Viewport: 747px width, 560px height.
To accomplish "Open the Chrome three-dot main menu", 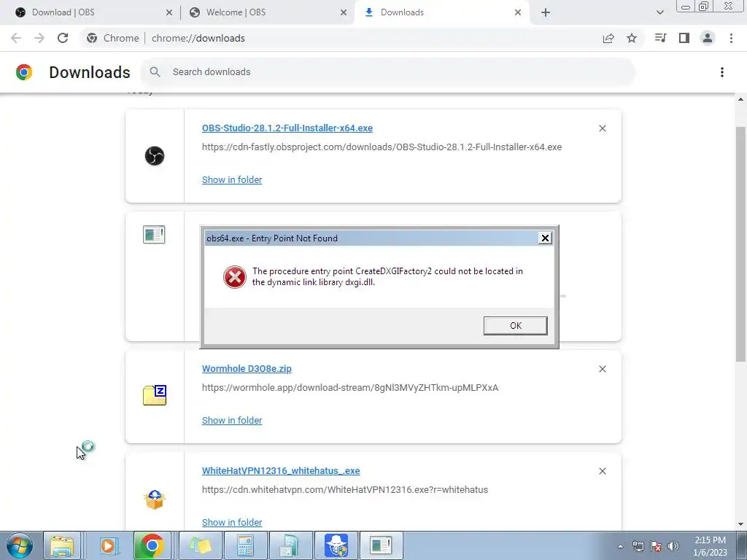I will [x=731, y=38].
